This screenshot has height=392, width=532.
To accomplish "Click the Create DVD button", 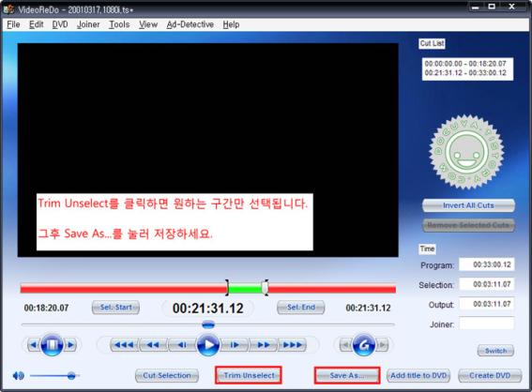I will [490, 375].
